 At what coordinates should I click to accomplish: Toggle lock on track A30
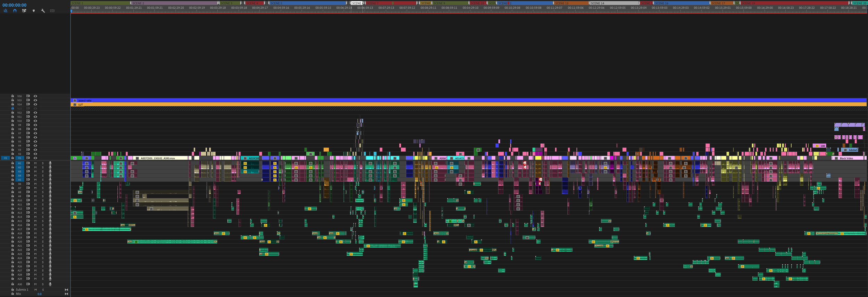[12, 284]
